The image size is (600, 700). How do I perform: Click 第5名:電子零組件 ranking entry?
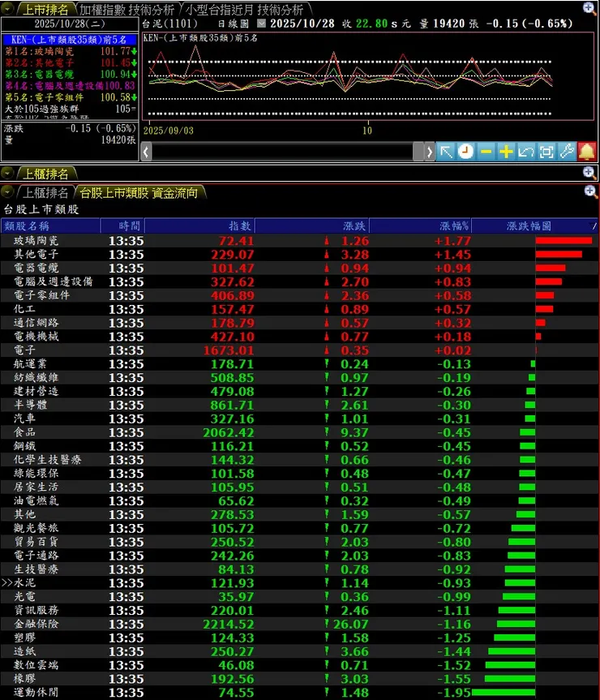(70, 97)
